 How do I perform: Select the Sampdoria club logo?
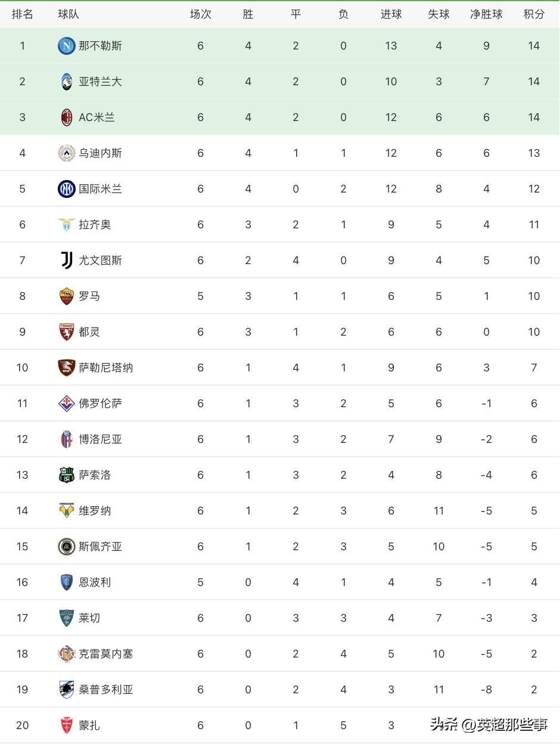[x=67, y=690]
